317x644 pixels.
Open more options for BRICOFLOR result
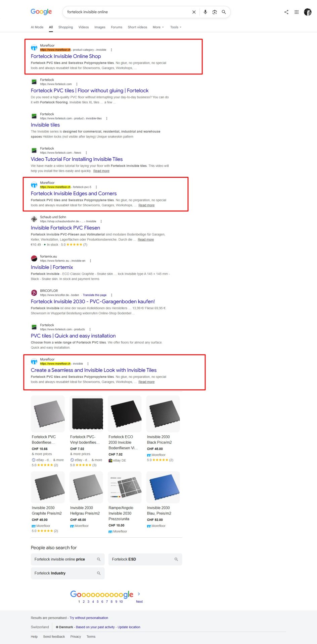(x=111, y=295)
